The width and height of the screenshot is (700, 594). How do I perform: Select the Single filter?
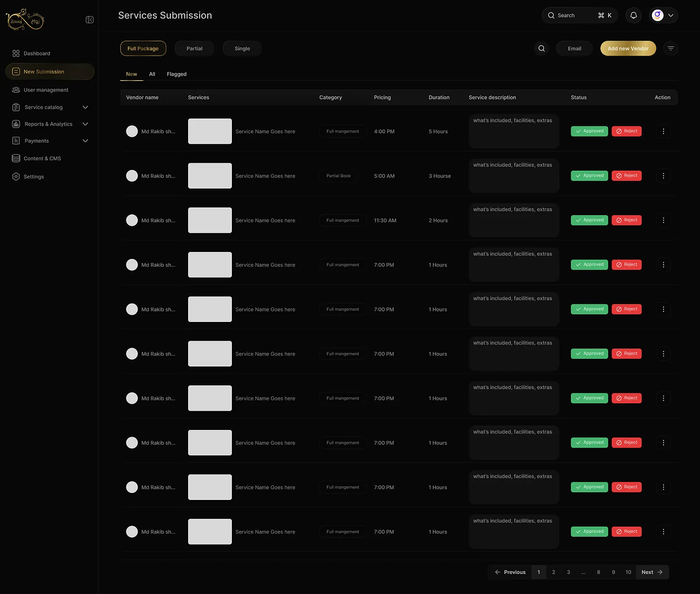tap(242, 49)
